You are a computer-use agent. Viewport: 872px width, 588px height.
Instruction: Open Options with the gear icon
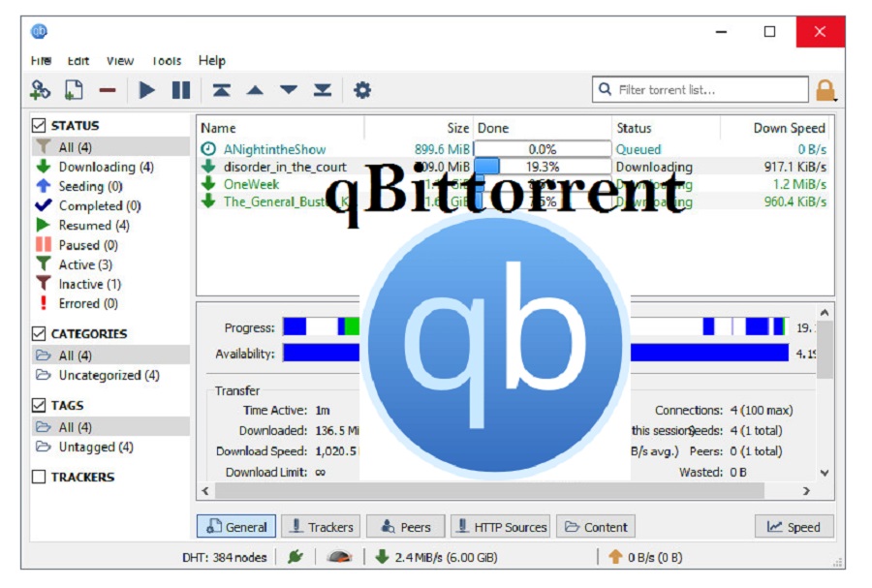click(362, 89)
